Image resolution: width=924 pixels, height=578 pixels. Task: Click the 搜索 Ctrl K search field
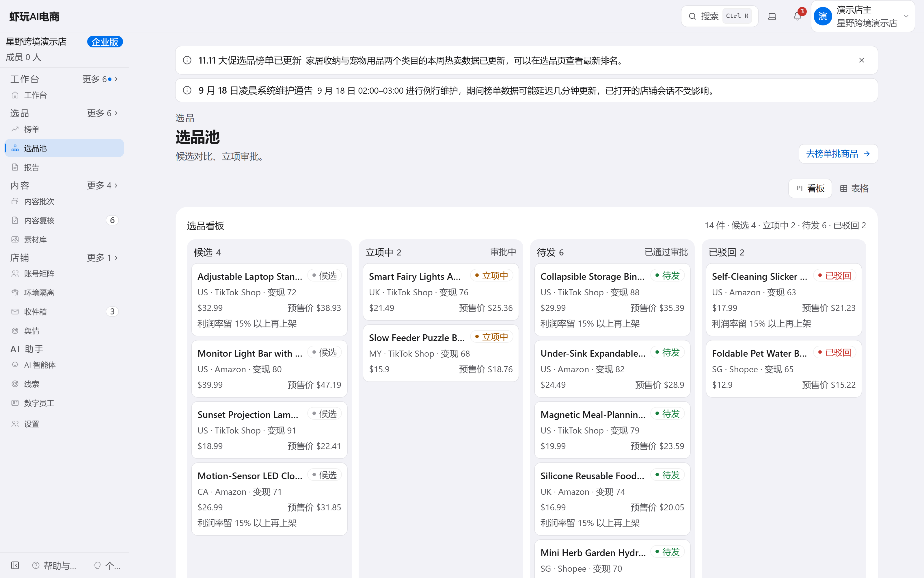coord(719,16)
